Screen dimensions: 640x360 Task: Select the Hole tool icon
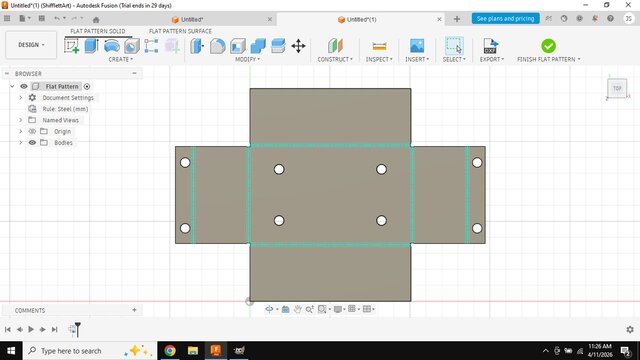131,46
